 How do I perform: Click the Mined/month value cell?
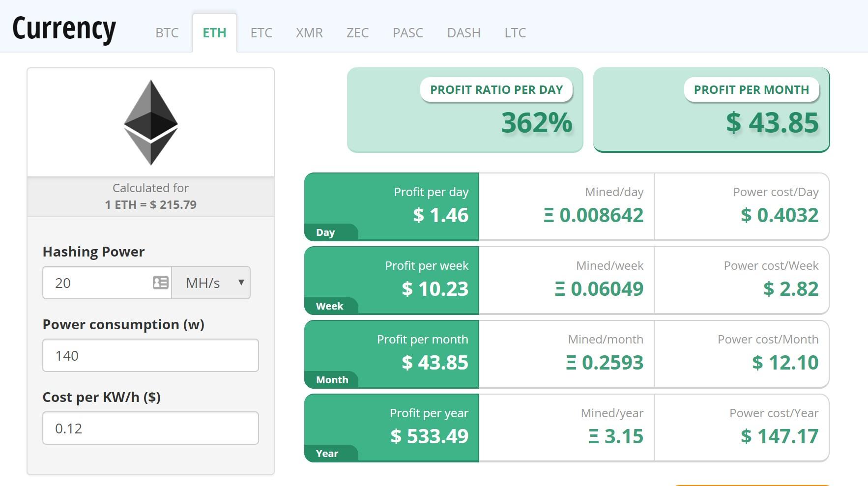(566, 354)
